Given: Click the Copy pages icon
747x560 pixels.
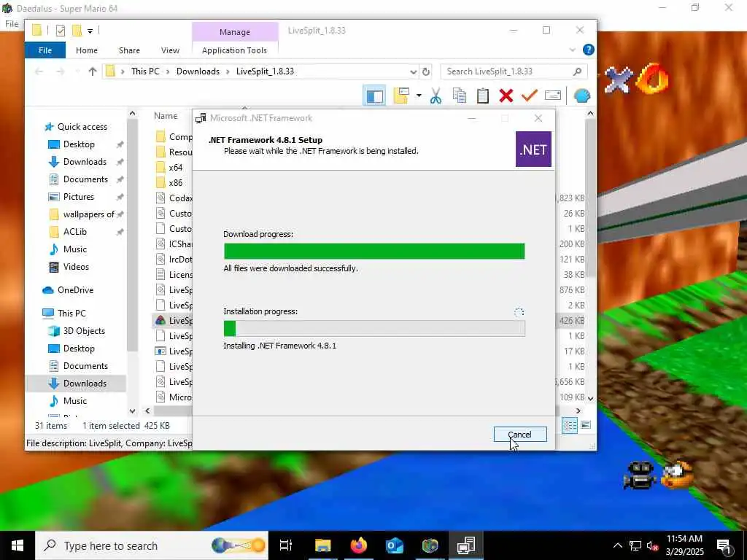Looking at the screenshot, I should [x=460, y=96].
